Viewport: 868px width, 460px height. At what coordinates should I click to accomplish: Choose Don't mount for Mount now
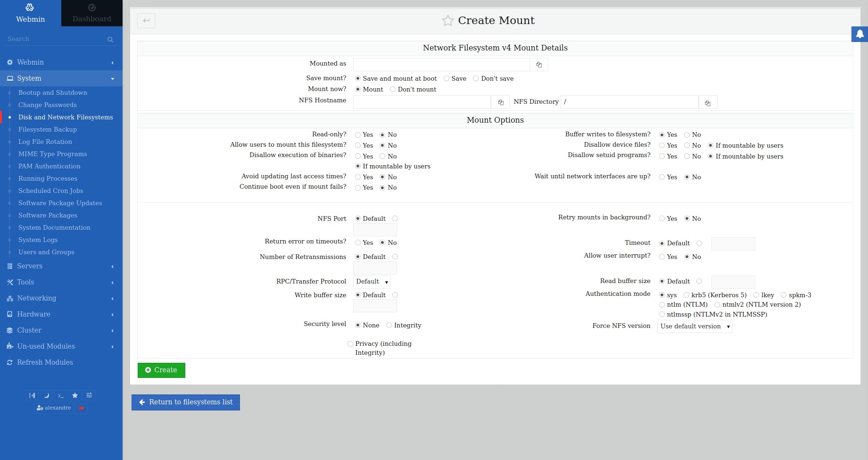pyautogui.click(x=393, y=90)
